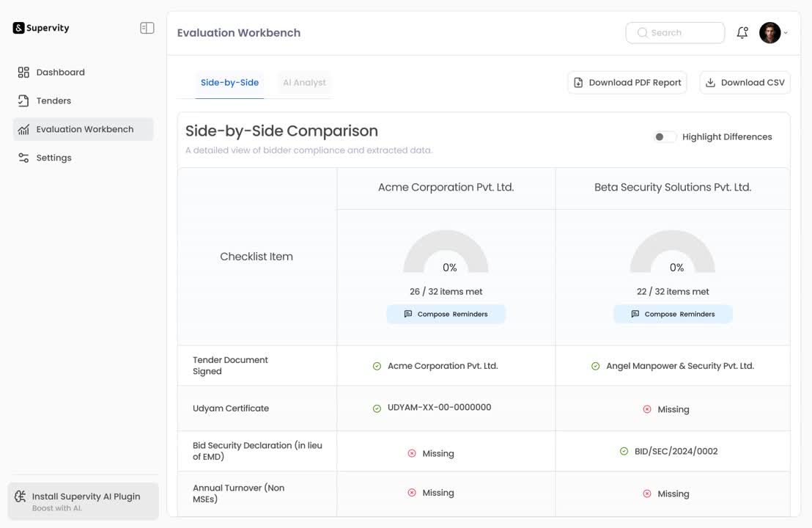
Task: Click green check icon beside UDYAM-XX-00-0000000
Action: 377,408
